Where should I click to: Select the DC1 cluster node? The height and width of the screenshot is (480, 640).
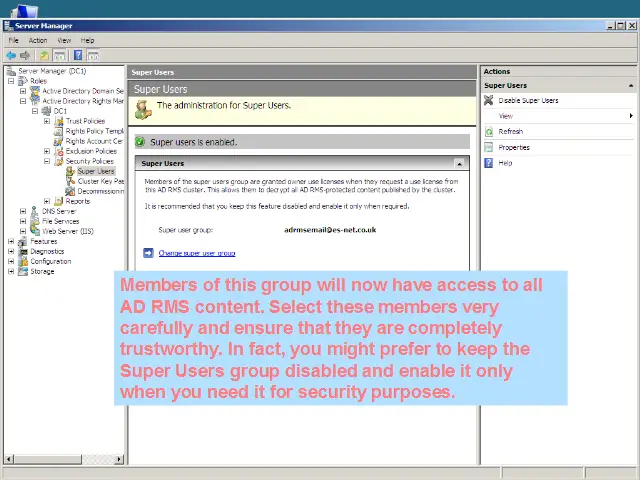(x=60, y=111)
